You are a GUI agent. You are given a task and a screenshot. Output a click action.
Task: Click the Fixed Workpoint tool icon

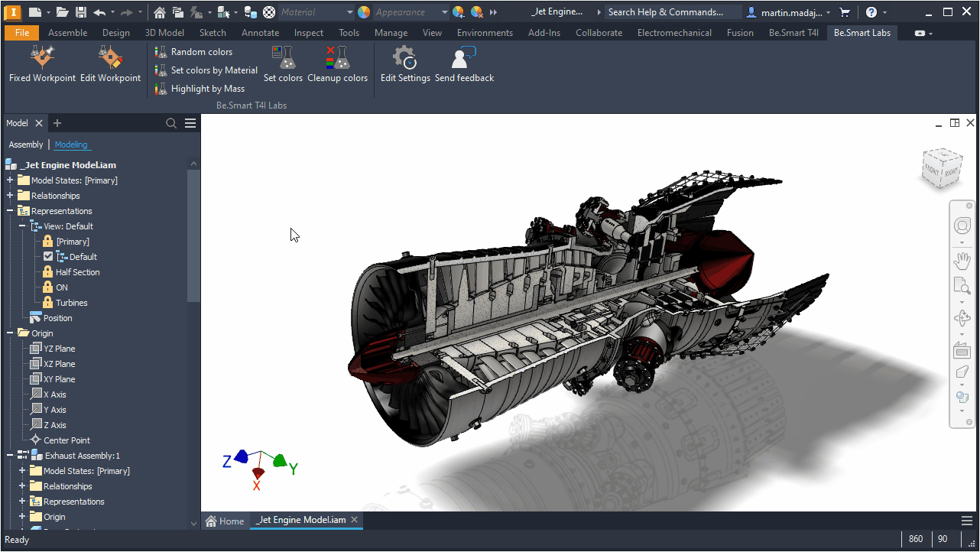click(42, 57)
